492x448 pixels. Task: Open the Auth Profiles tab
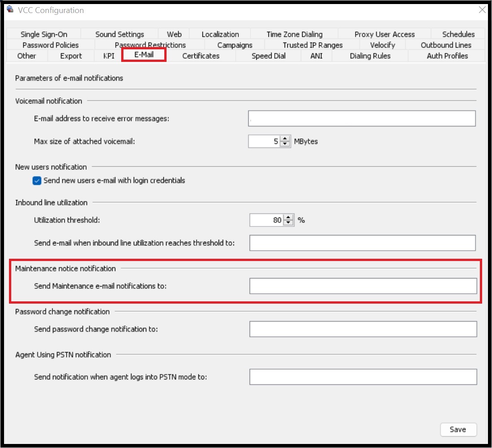(447, 56)
